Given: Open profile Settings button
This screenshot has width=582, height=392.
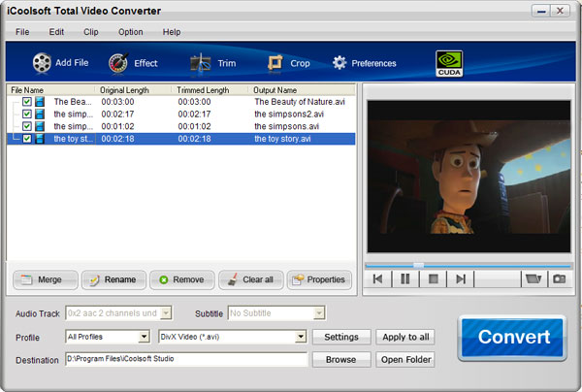Looking at the screenshot, I should coord(341,337).
